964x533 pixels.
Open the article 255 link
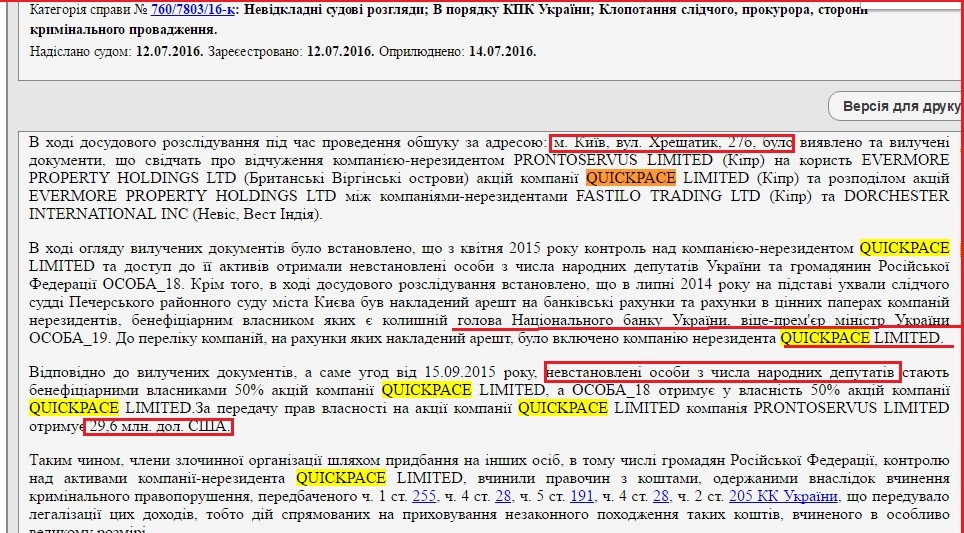click(424, 496)
